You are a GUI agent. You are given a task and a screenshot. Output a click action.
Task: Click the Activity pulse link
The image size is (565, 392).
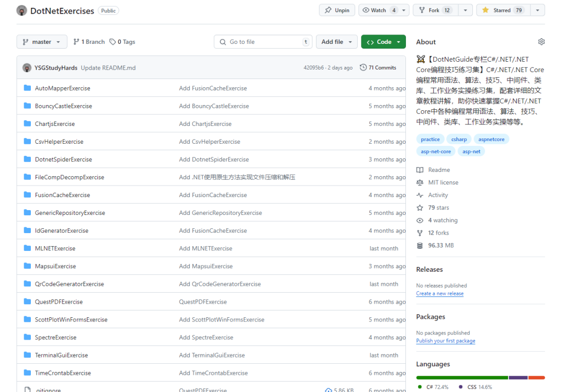437,195
